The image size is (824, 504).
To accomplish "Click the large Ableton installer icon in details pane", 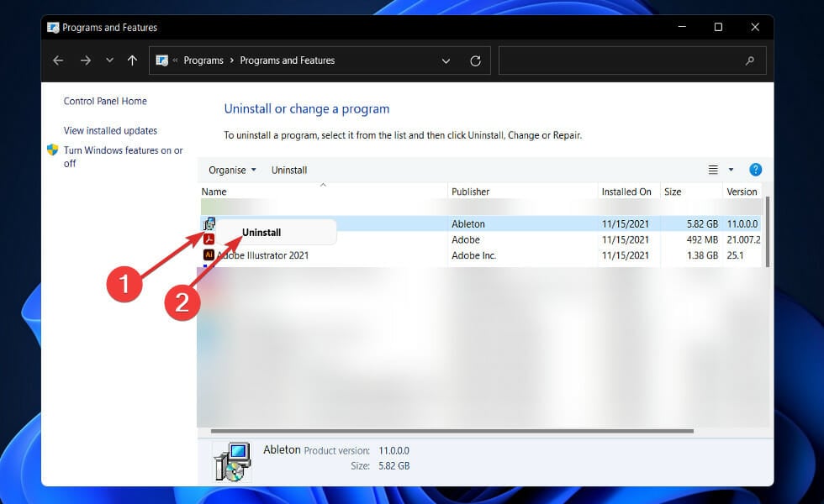I will pos(232,462).
